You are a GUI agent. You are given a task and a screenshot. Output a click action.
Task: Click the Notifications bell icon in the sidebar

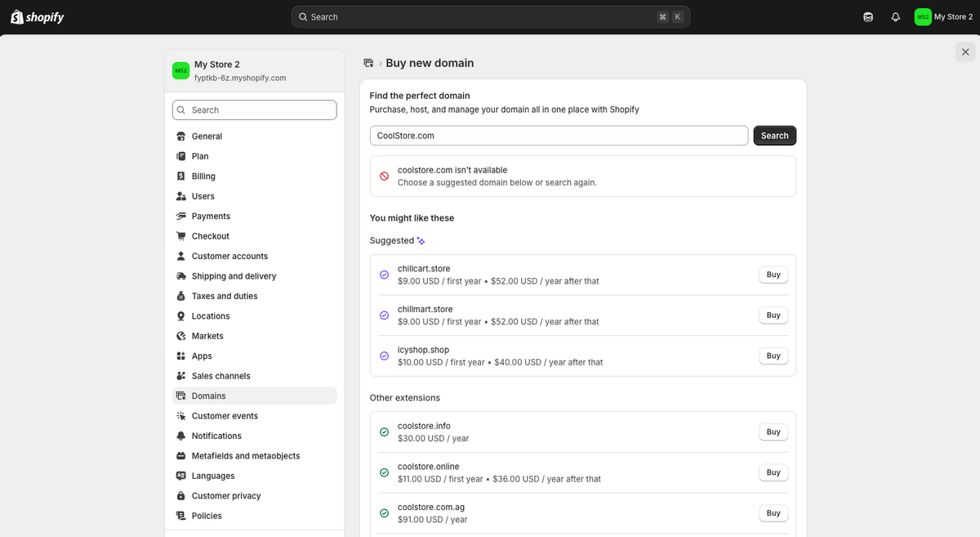click(181, 436)
